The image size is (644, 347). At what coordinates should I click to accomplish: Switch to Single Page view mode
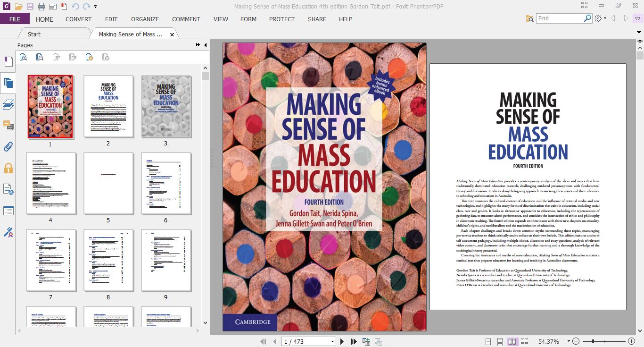point(488,341)
